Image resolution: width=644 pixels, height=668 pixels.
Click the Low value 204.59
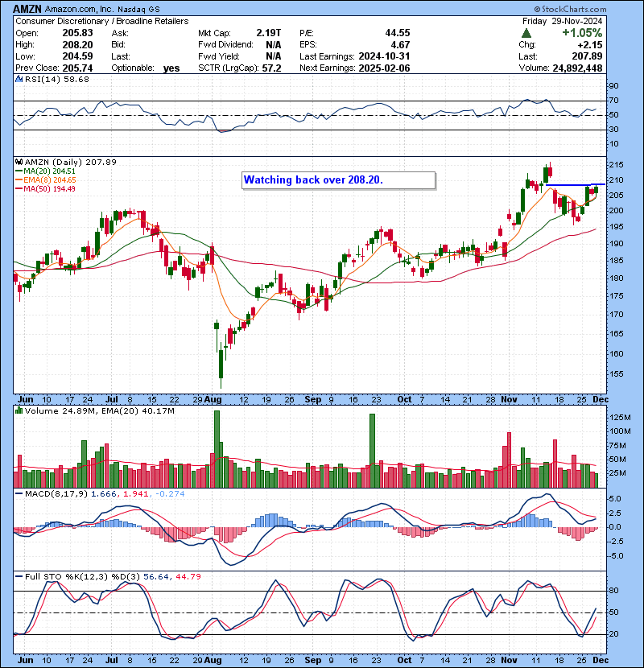[x=77, y=56]
